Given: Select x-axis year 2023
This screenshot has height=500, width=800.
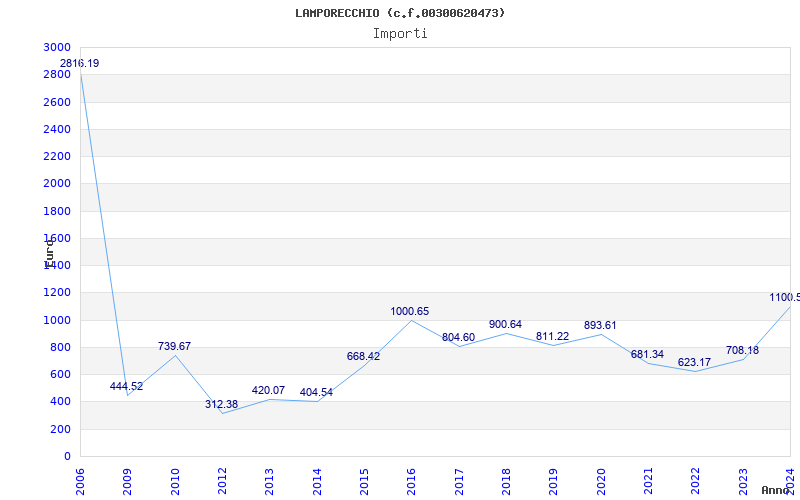Looking at the screenshot, I should pos(743,481).
